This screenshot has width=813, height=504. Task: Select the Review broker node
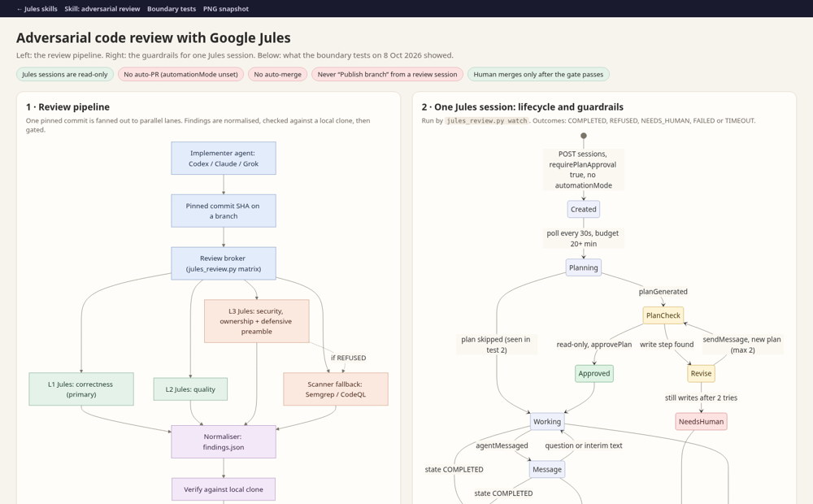tap(224, 263)
